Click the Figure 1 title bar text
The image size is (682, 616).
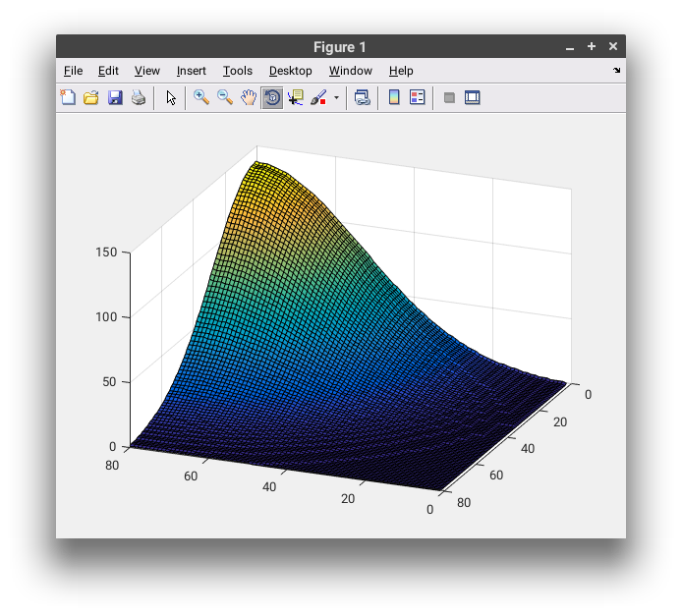click(340, 47)
